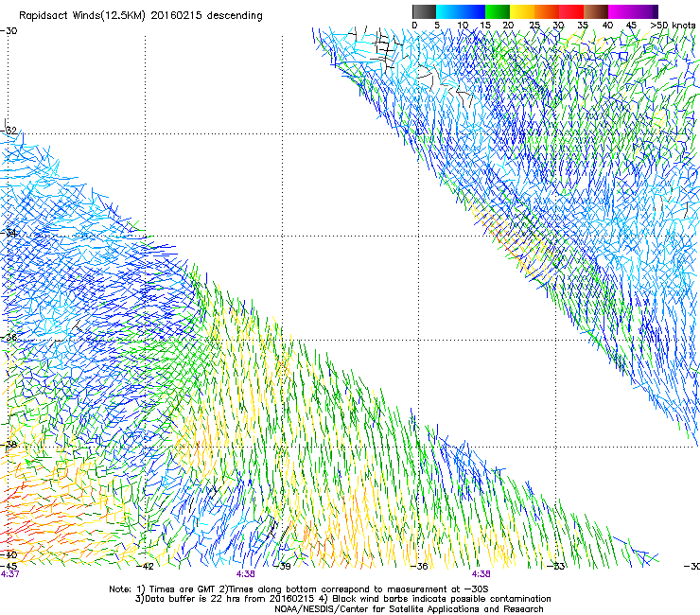Click the NOAA/NESDIS credit line
This screenshot has width=700, height=615.
[409, 609]
